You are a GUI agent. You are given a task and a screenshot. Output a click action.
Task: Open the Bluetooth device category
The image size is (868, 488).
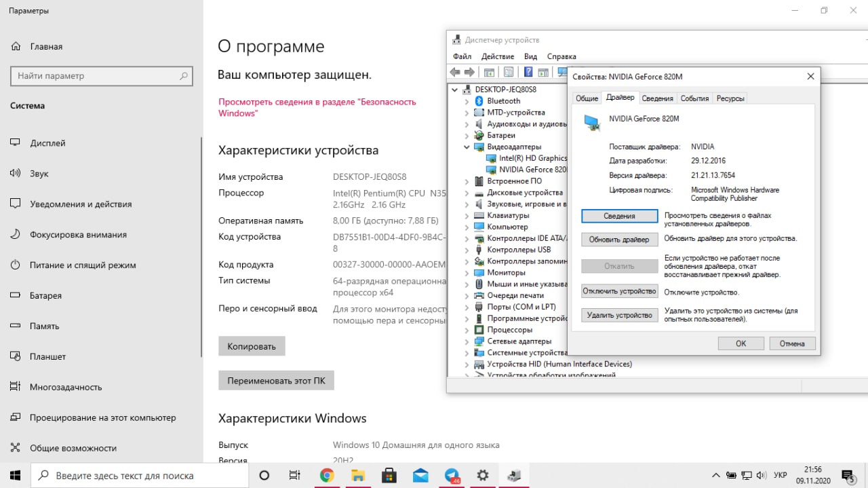[x=503, y=101]
